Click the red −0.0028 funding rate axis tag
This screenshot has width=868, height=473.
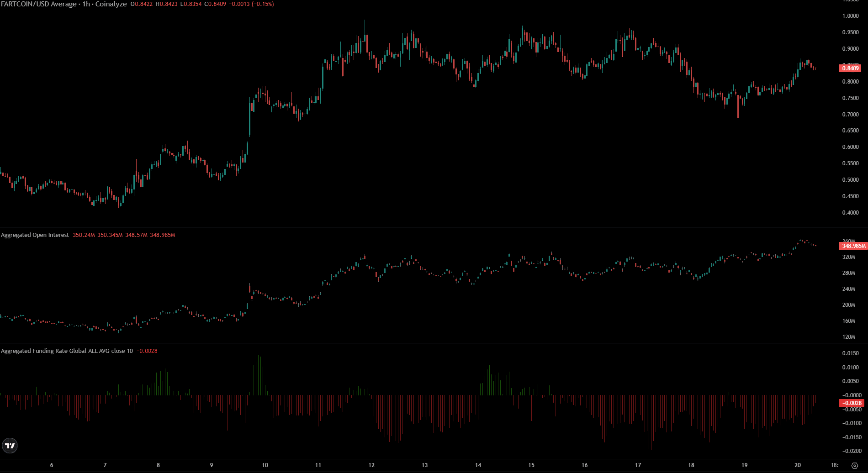point(852,403)
